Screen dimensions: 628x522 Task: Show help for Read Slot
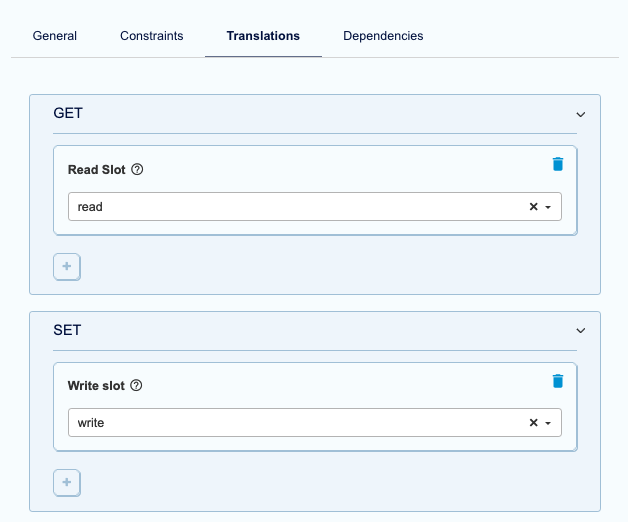[138, 170]
